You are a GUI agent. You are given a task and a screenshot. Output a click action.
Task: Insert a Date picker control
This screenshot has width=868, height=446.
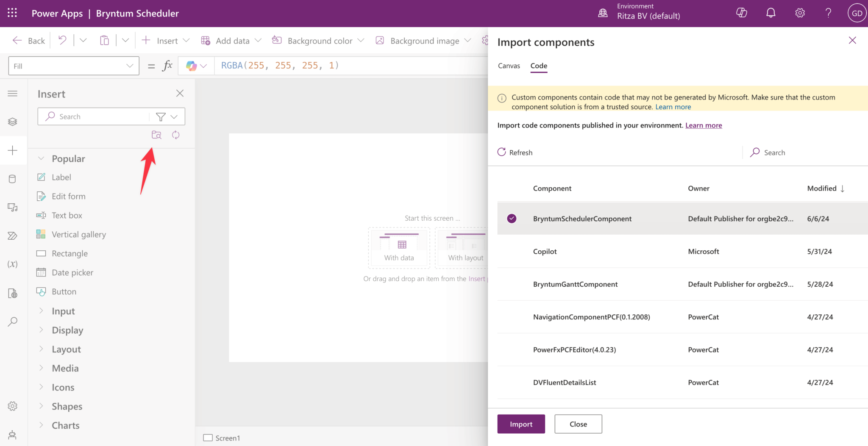point(72,272)
